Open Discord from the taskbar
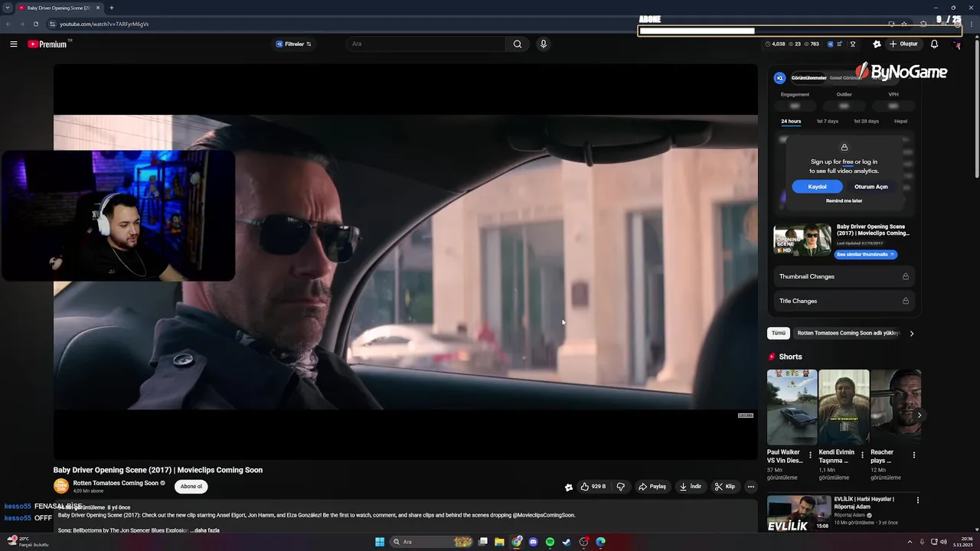Image resolution: width=980 pixels, height=551 pixels. (x=533, y=542)
